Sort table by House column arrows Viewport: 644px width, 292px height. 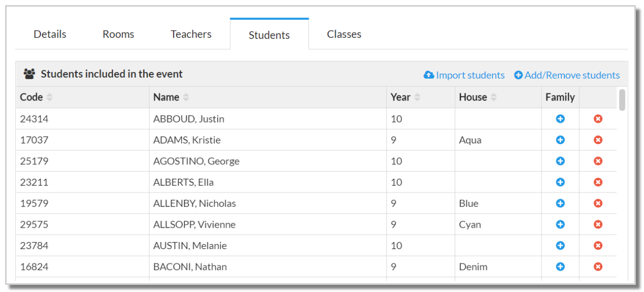493,98
